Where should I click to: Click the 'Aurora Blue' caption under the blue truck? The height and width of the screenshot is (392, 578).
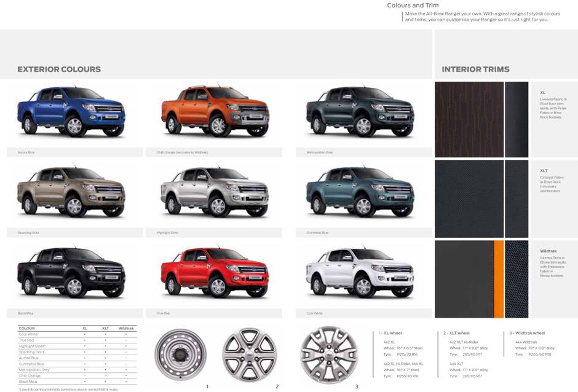coord(26,152)
